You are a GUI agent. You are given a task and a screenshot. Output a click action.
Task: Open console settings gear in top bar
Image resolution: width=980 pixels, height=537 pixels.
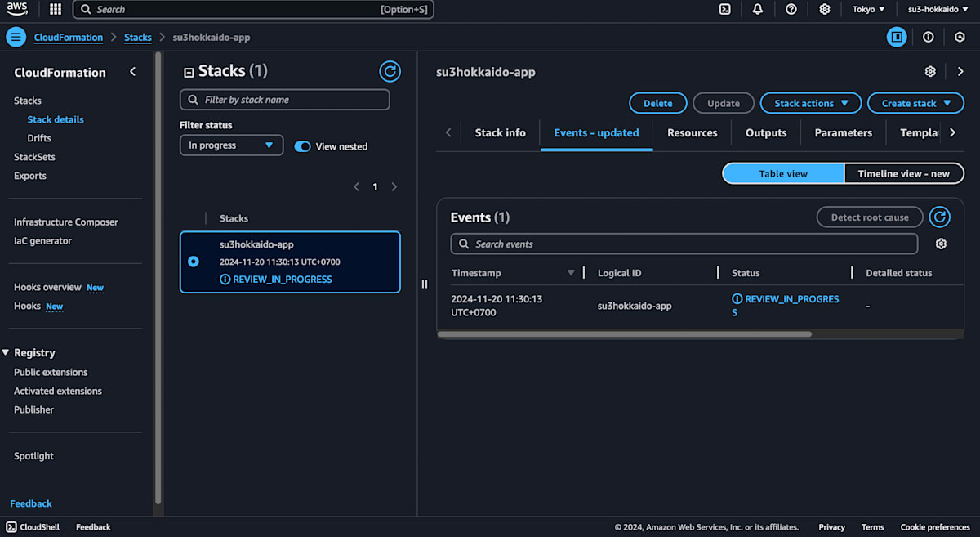click(825, 10)
